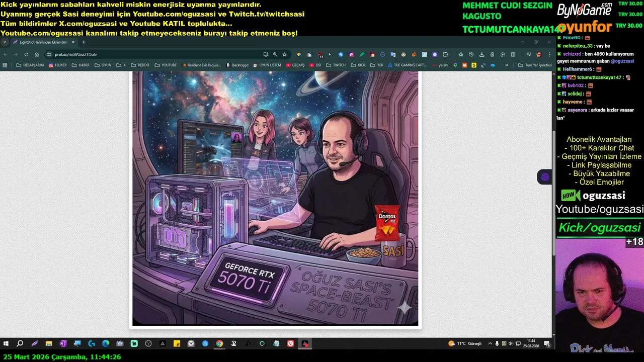The width and height of the screenshot is (644, 362).
Task: Show hidden tray icons chevron
Action: click(x=491, y=343)
